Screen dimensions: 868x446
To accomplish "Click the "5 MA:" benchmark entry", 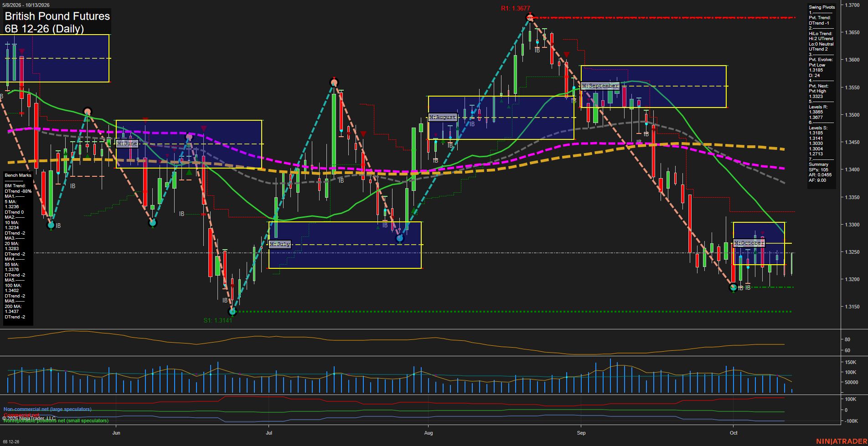I will tap(10, 201).
